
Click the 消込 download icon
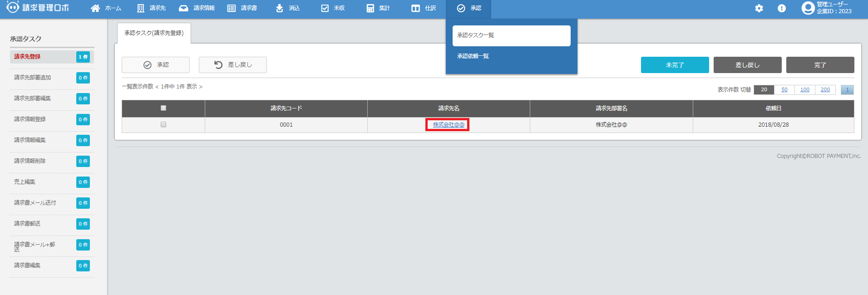click(x=280, y=8)
